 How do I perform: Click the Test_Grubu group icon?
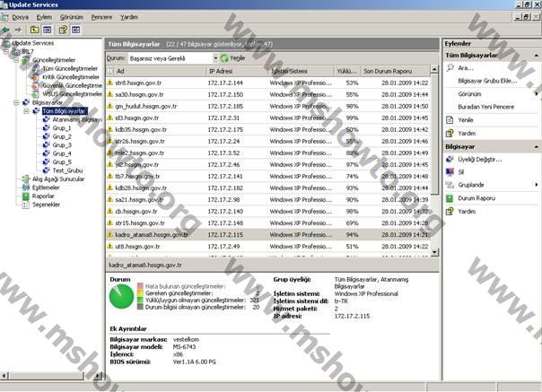pyautogui.click(x=47, y=170)
